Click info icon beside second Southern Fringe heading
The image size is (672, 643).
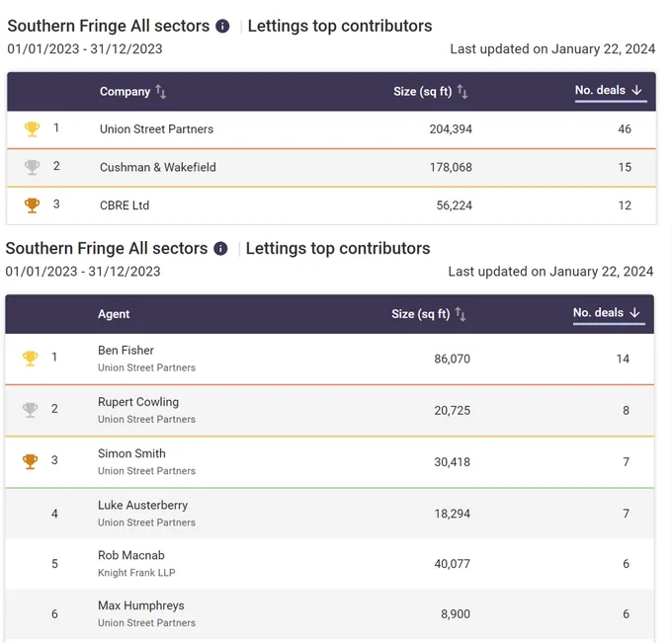coord(220,249)
